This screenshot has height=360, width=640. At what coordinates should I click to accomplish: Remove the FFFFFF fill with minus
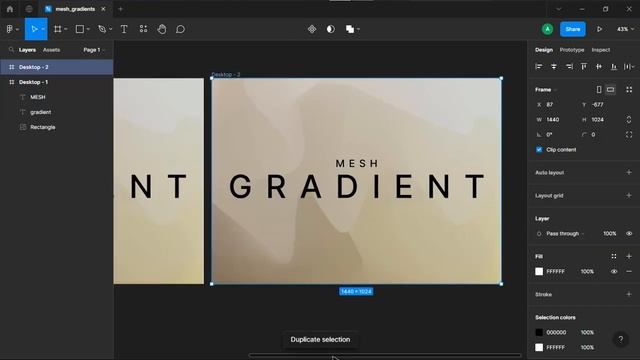pos(629,271)
